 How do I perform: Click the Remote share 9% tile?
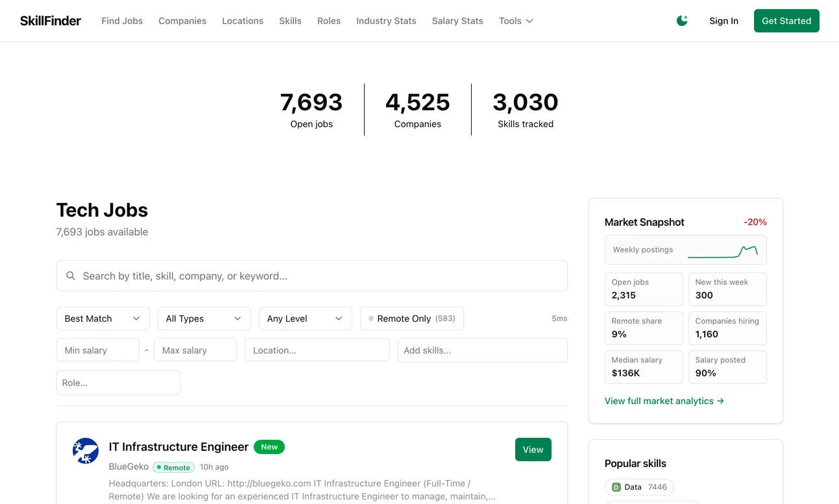coord(644,328)
